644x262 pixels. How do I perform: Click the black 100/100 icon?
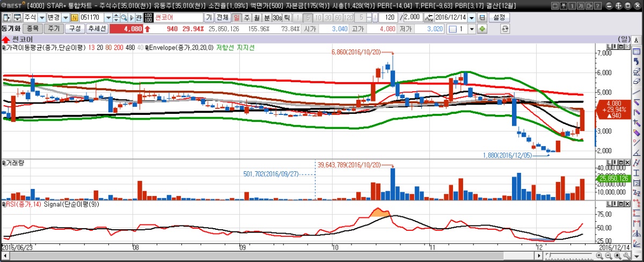[148, 17]
